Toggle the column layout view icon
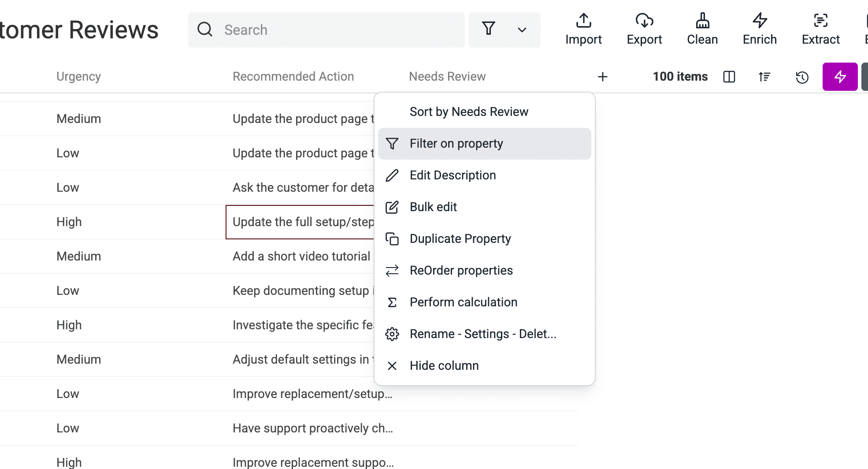 [729, 77]
